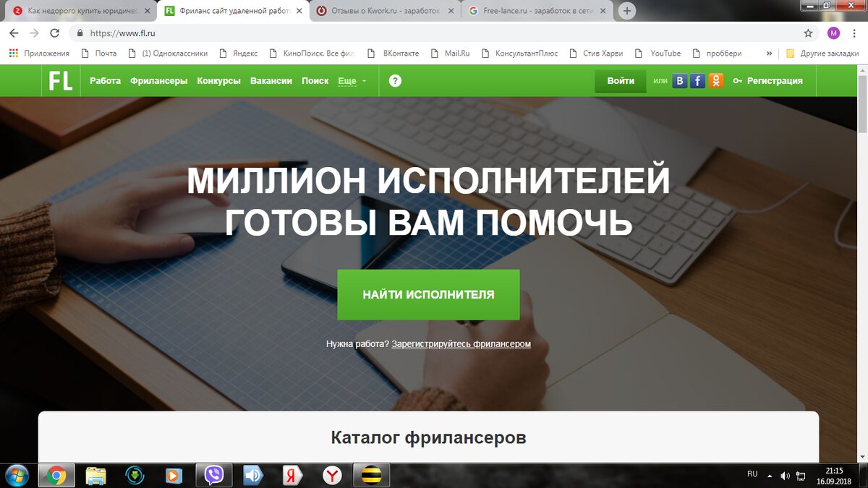This screenshot has width=868, height=488.
Task: Open the Вакансии menu item
Action: 271,81
